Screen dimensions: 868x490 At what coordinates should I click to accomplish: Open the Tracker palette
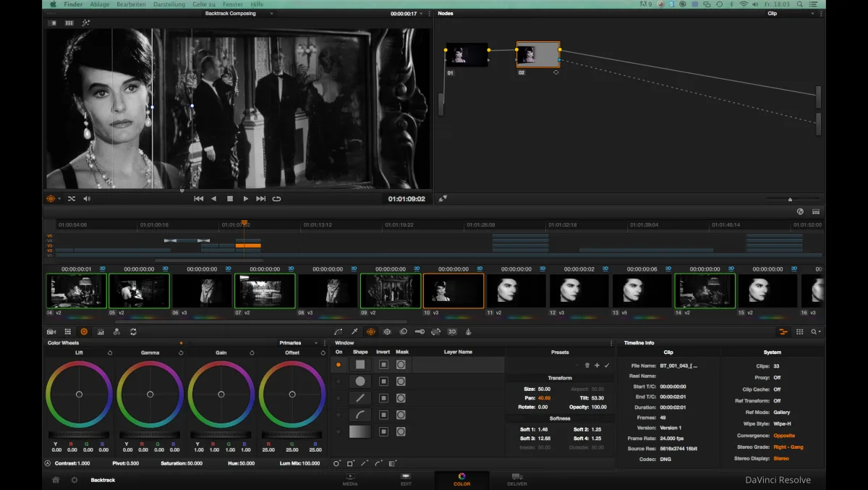point(387,331)
